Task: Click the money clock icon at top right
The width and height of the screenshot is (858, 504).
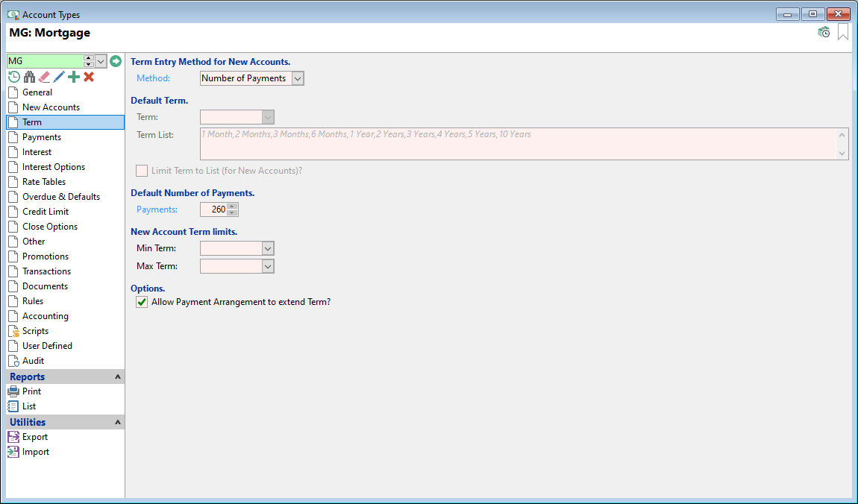Action: tap(824, 33)
